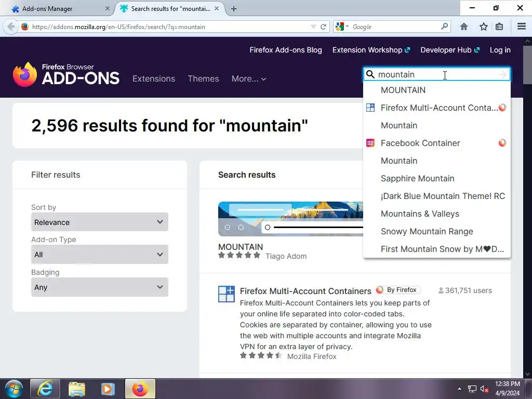Open the Firefox hamburger menu

(x=522, y=26)
